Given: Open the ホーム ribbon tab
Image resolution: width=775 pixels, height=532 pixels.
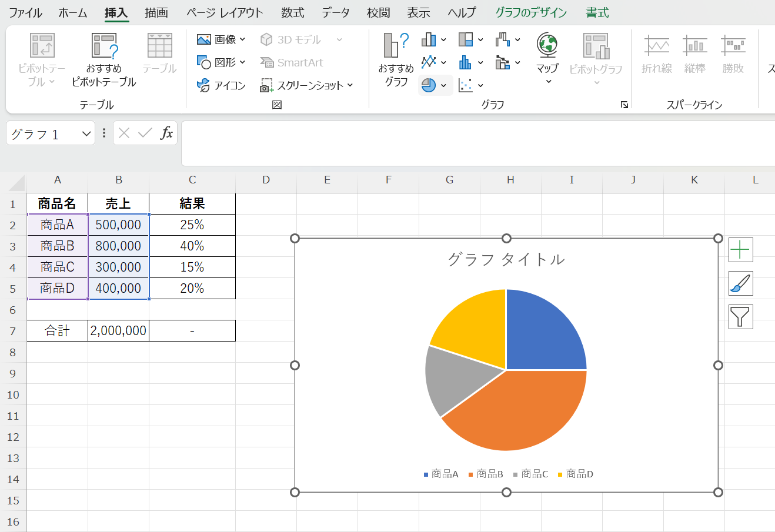Looking at the screenshot, I should [x=73, y=12].
